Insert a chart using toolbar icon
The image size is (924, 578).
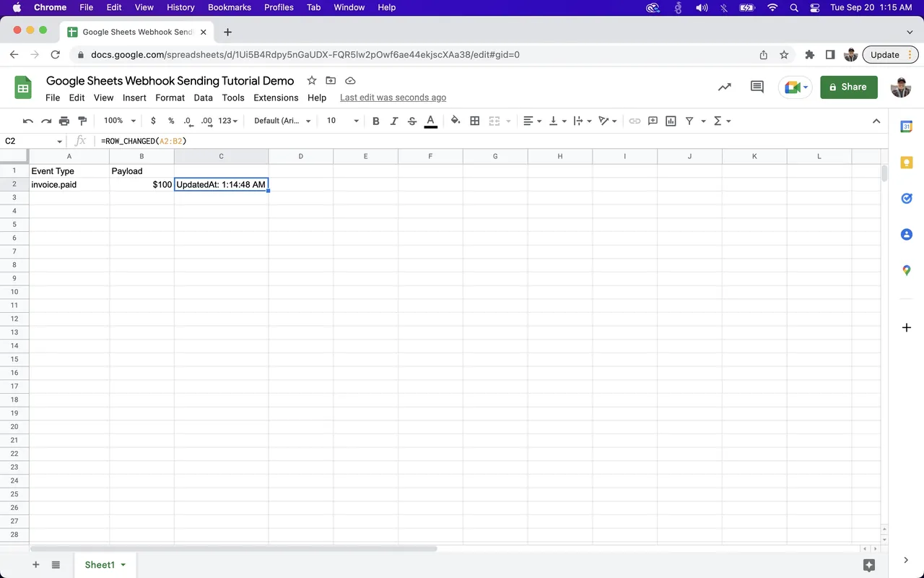671,121
